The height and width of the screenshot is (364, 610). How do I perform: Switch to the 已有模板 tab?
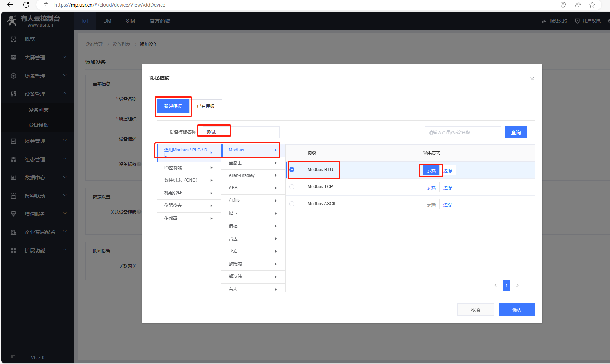pos(206,106)
